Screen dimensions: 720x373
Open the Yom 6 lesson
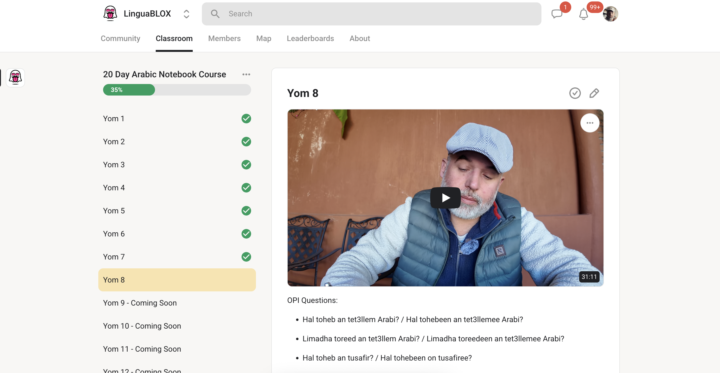pos(177,234)
